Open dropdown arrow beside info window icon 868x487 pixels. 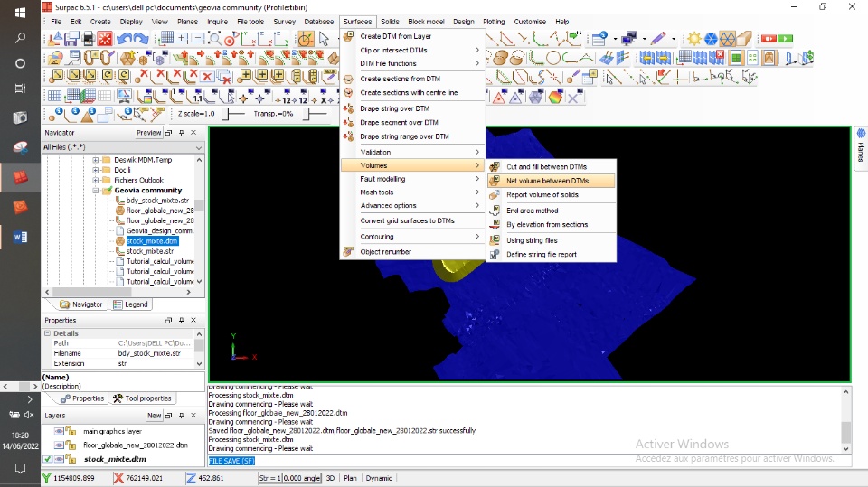615,39
